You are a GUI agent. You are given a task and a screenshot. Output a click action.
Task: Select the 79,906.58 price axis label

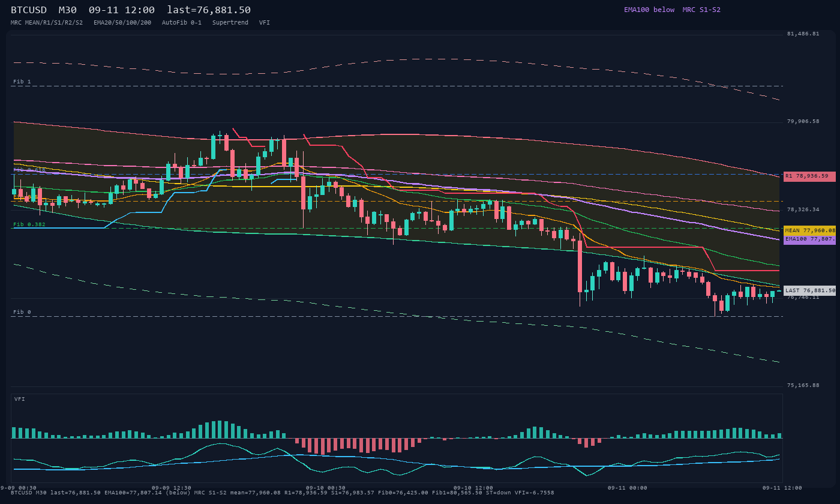(x=803, y=122)
